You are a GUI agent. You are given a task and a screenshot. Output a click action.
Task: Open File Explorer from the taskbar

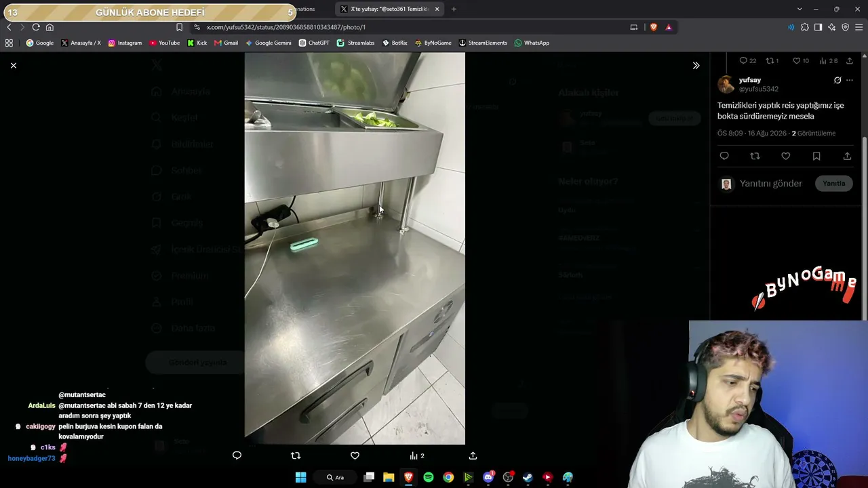click(x=389, y=477)
